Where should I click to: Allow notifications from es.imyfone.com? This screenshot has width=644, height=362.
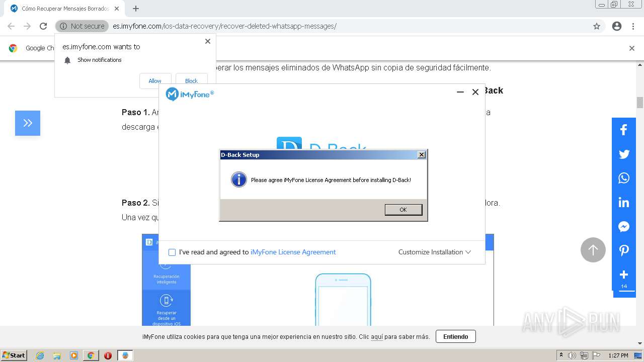[155, 80]
